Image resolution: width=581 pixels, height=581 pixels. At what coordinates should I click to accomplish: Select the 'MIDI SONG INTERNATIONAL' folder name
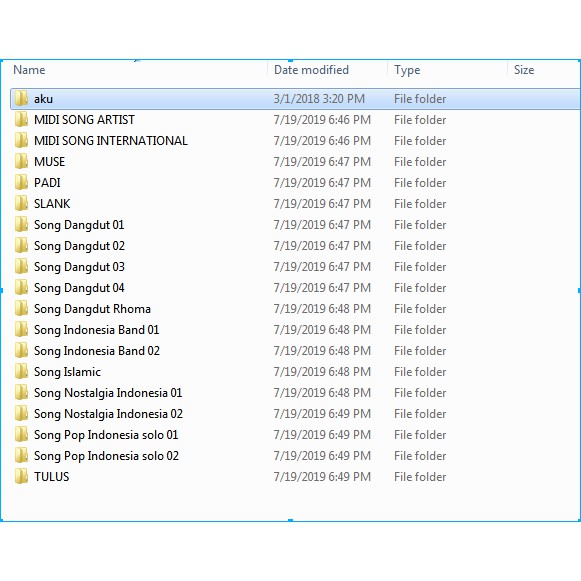[111, 140]
